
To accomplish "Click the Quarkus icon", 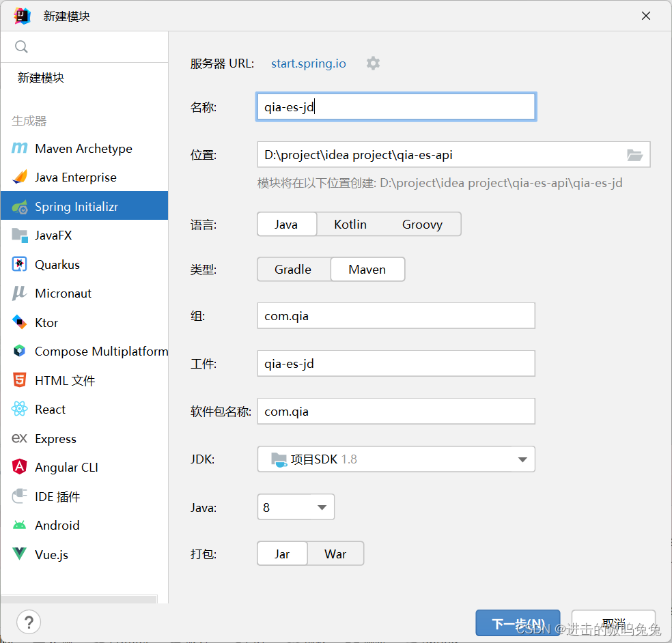I will (x=19, y=264).
